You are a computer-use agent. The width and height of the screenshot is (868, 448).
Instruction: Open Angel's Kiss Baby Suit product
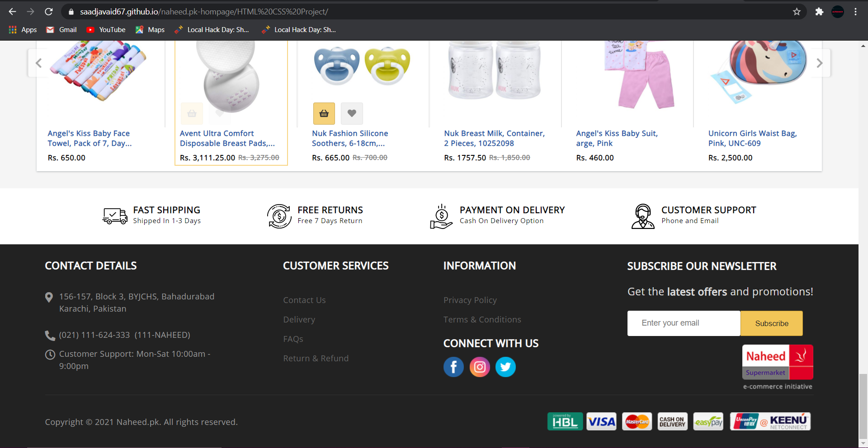pyautogui.click(x=617, y=138)
